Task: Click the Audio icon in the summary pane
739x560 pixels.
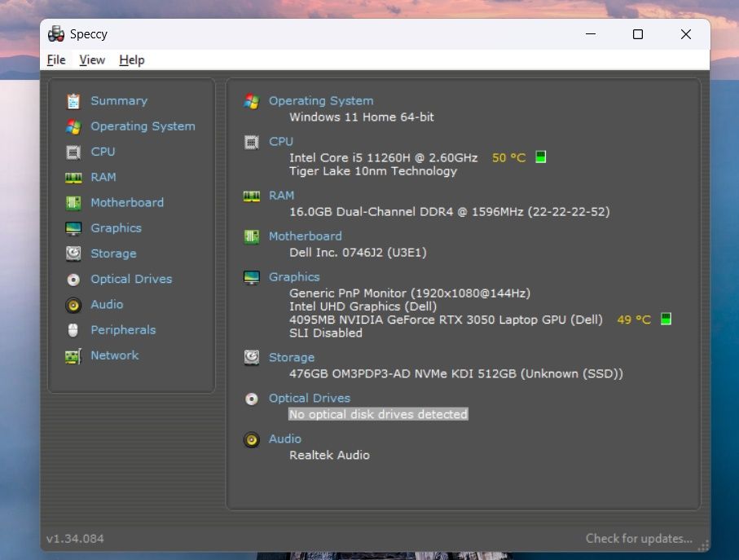Action: click(x=251, y=440)
